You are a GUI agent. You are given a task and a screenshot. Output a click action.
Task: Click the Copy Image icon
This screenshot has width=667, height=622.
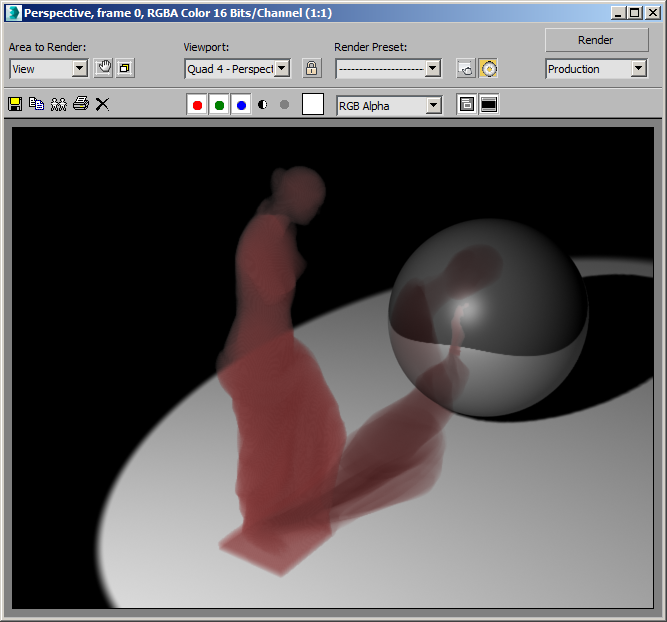tap(37, 104)
